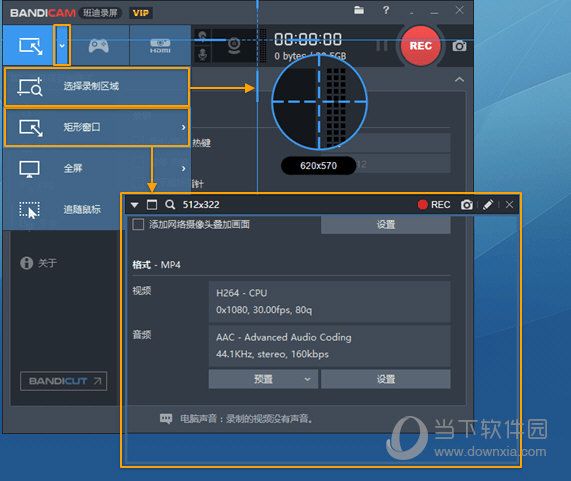Click the 00:00:00 recording timer
This screenshot has height=481, width=571.
(308, 39)
